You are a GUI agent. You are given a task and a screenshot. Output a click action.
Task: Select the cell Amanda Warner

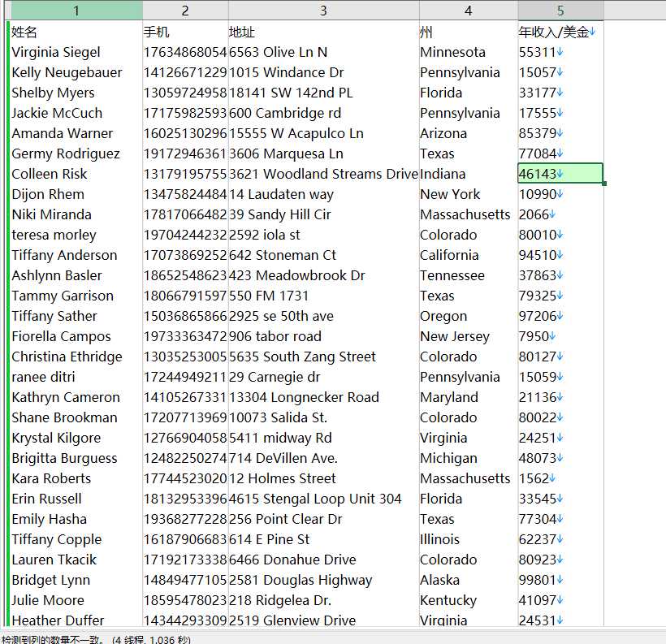76,133
